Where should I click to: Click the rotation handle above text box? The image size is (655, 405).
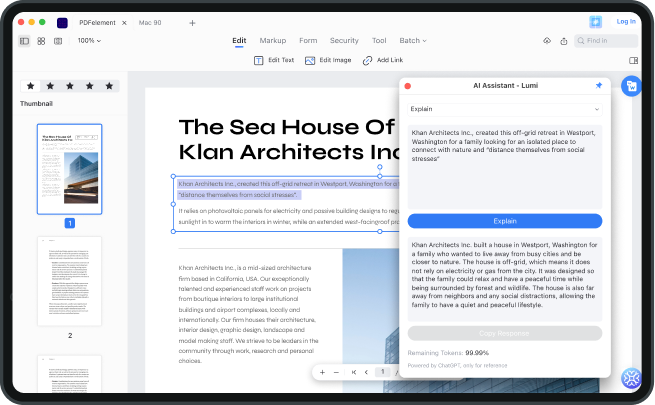pyautogui.click(x=380, y=167)
